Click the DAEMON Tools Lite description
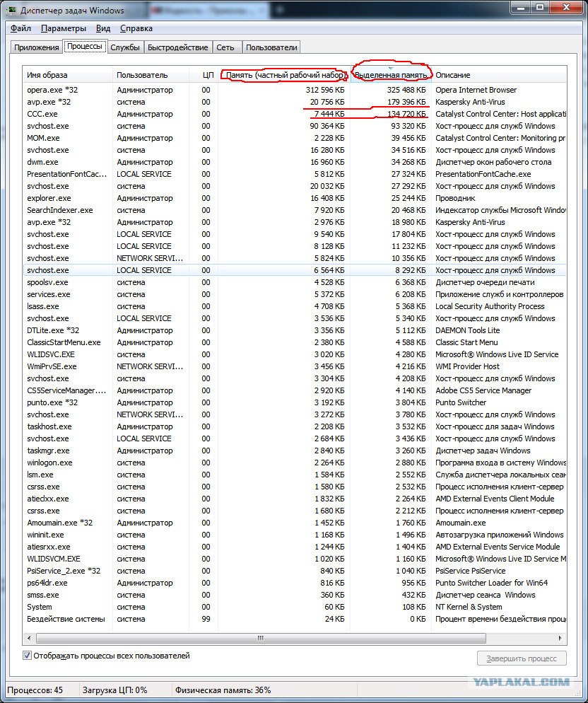The image size is (588, 703). tap(467, 330)
